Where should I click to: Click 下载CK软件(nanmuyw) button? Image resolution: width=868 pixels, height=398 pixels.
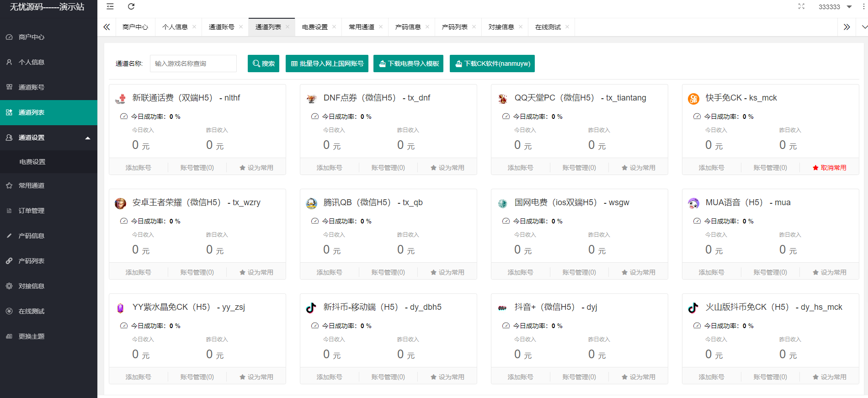[x=492, y=64]
